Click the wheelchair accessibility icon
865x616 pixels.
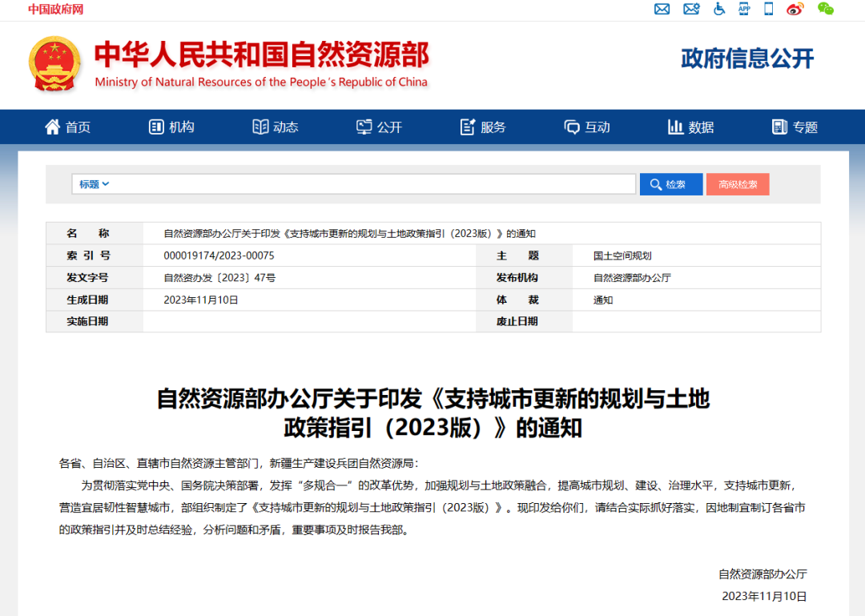click(718, 9)
